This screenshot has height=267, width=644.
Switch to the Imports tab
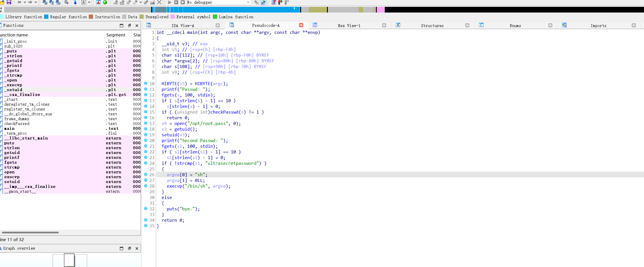(x=598, y=25)
